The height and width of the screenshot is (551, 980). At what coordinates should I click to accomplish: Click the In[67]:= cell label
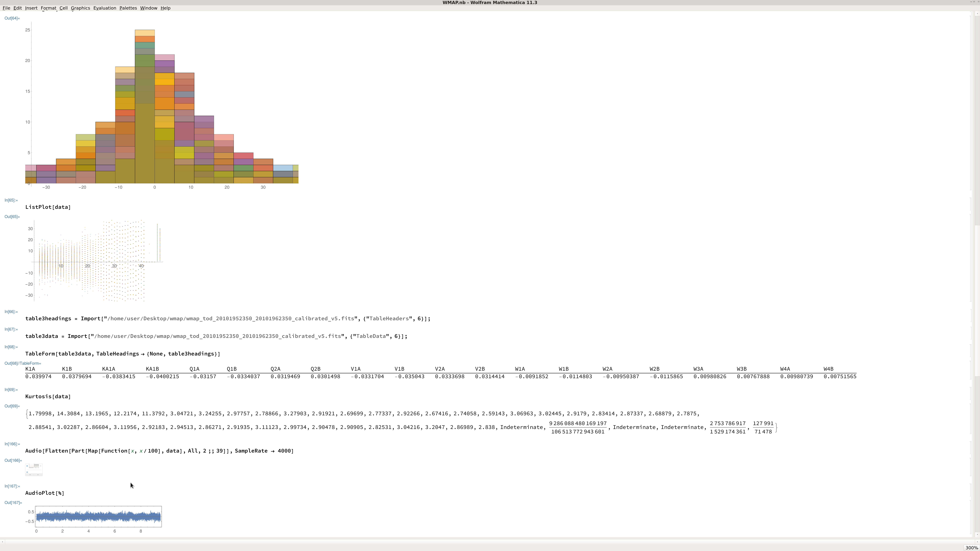tap(11, 329)
